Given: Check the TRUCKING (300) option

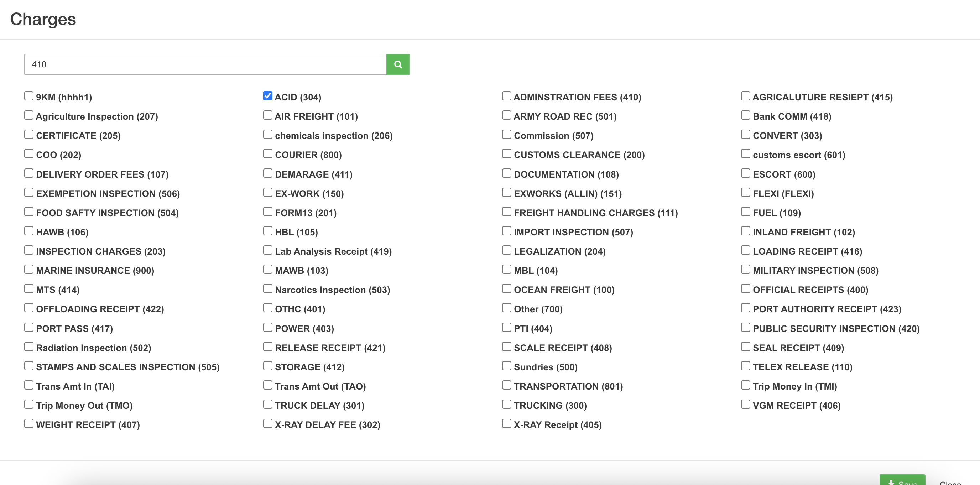Looking at the screenshot, I should coord(506,405).
